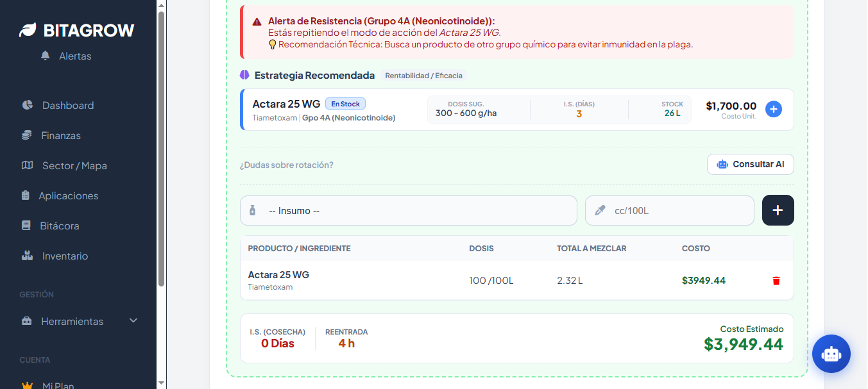Navigate to Aplicaciones

click(68, 195)
